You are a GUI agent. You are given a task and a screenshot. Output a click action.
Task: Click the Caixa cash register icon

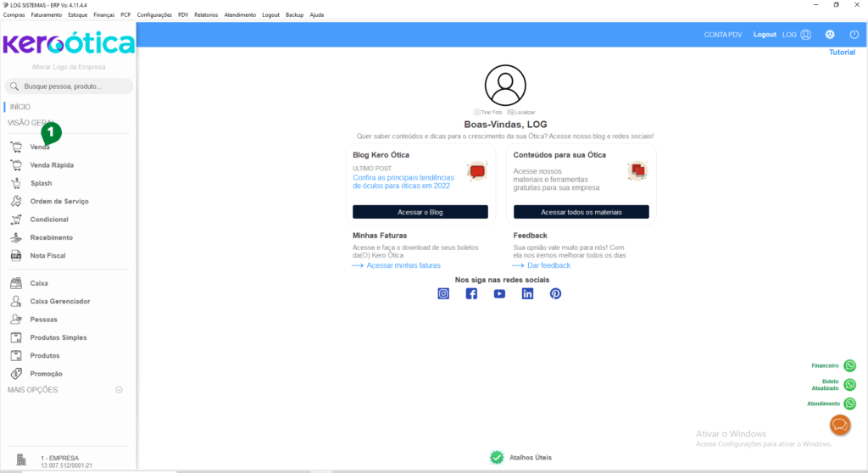click(16, 283)
